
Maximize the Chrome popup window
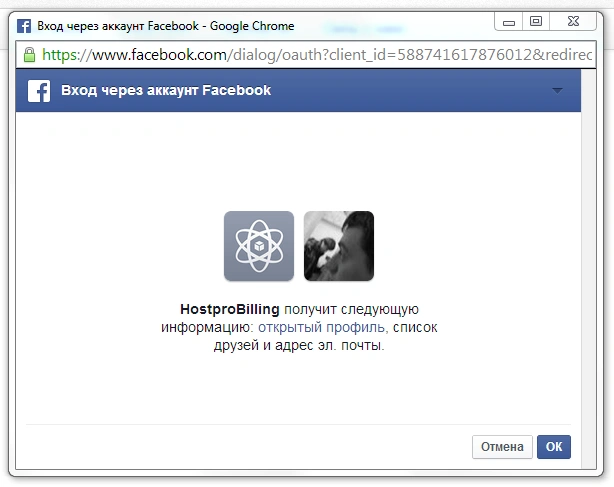click(x=536, y=22)
